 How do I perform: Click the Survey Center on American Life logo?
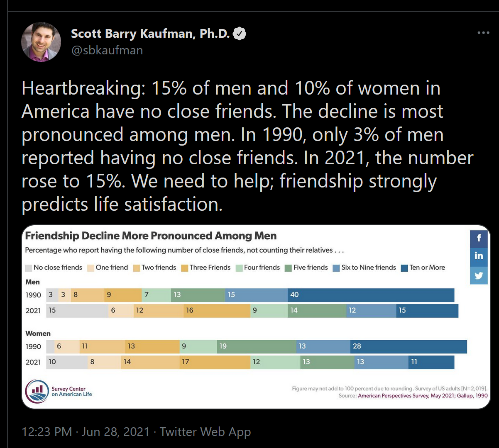point(37,392)
